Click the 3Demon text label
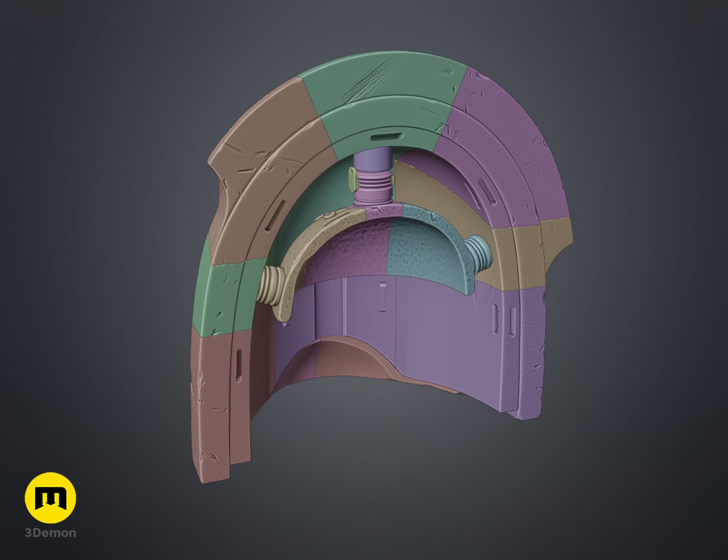 click(50, 533)
